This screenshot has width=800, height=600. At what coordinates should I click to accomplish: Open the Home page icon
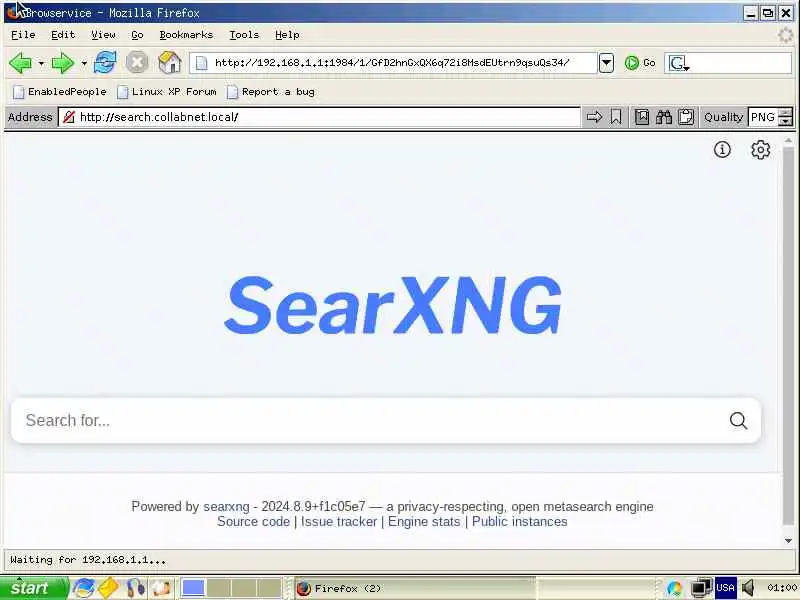[x=169, y=63]
